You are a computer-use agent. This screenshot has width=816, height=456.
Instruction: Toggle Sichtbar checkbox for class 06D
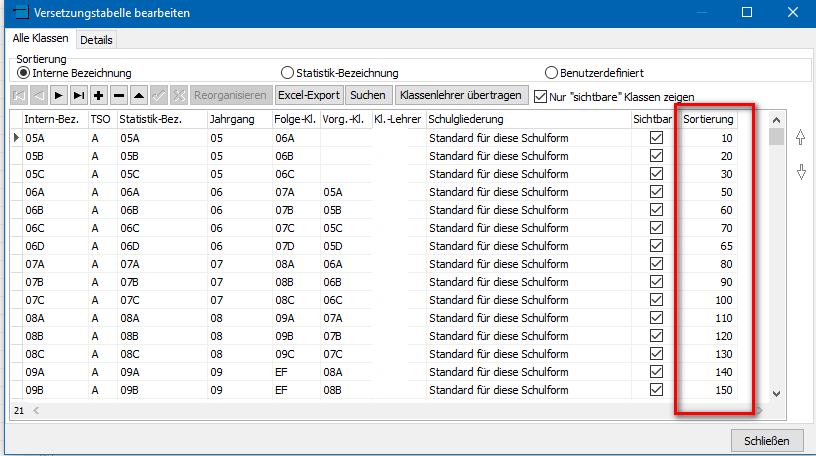pyautogui.click(x=656, y=246)
